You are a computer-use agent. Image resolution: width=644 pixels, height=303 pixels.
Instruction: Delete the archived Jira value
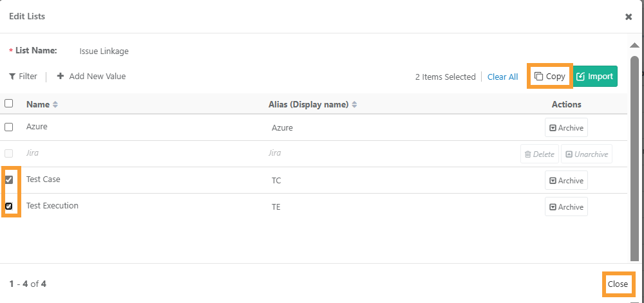click(x=540, y=154)
